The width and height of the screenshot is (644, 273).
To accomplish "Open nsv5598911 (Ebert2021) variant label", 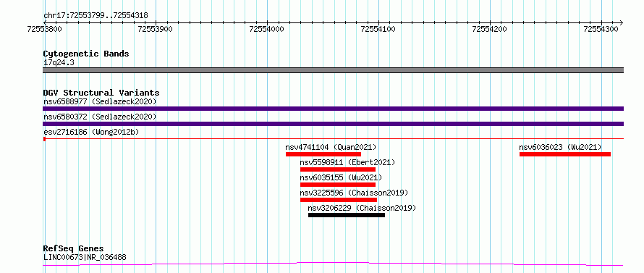I will pos(347,162).
